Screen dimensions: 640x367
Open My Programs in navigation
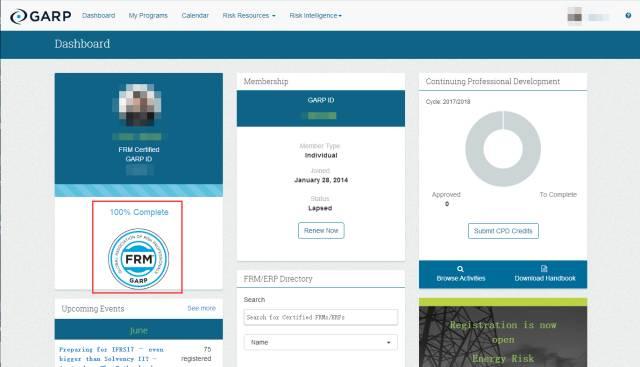coord(148,16)
